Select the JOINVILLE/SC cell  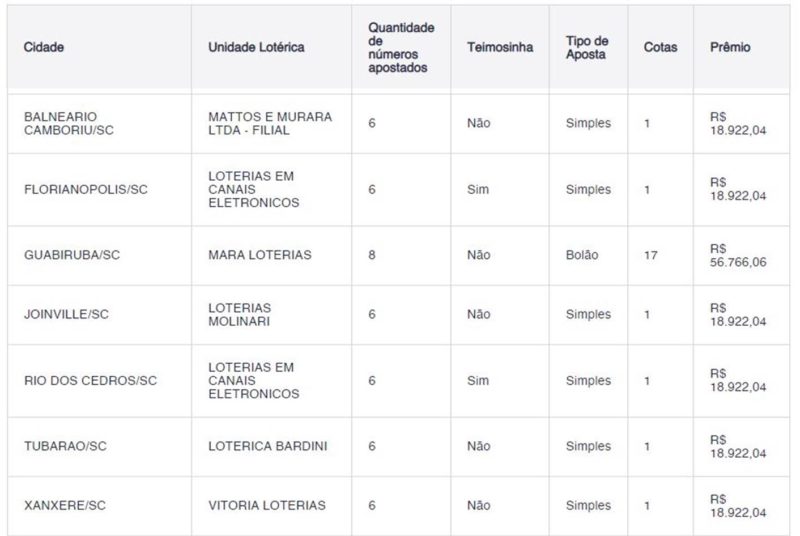click(66, 314)
